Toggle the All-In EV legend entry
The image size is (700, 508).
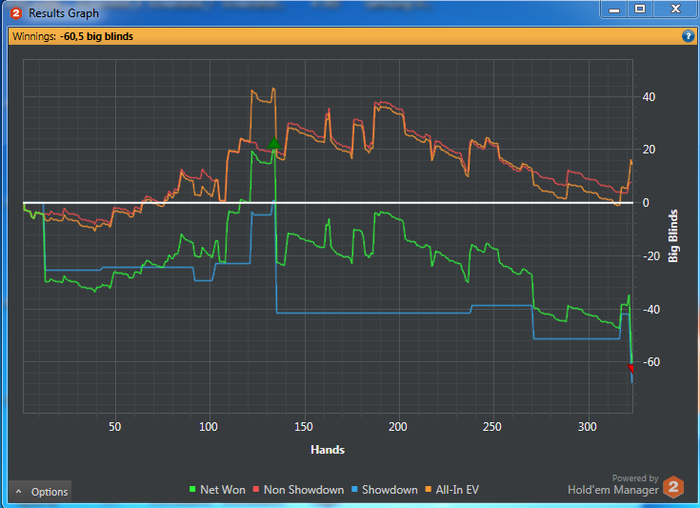pyautogui.click(x=452, y=490)
